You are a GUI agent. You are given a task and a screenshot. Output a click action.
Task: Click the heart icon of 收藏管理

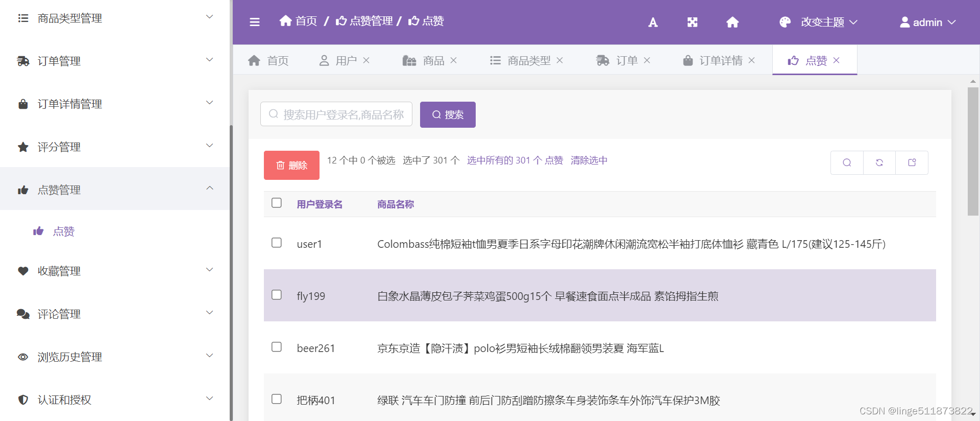click(23, 271)
